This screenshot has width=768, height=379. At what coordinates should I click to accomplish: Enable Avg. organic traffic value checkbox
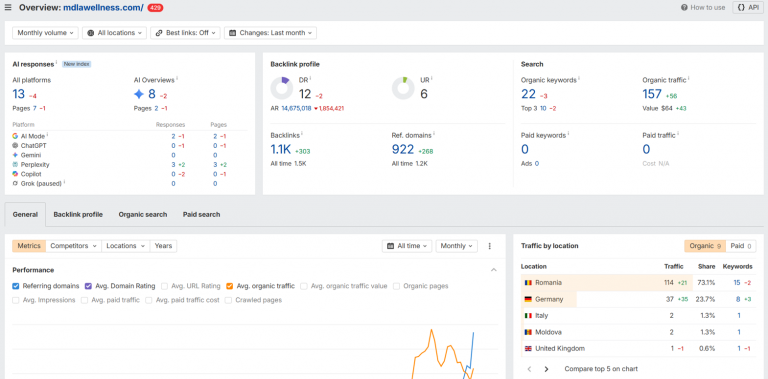304,286
